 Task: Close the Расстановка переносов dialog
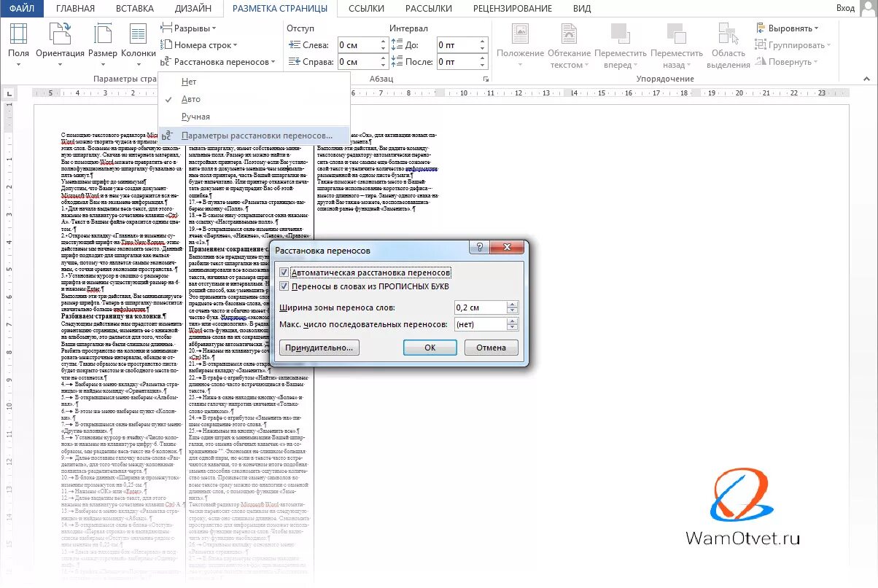click(508, 248)
